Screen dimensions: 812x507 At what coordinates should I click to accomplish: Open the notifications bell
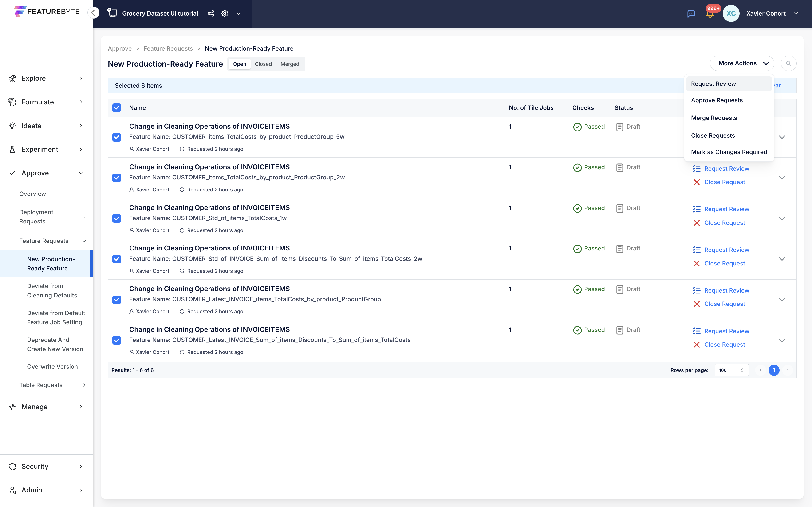point(710,14)
